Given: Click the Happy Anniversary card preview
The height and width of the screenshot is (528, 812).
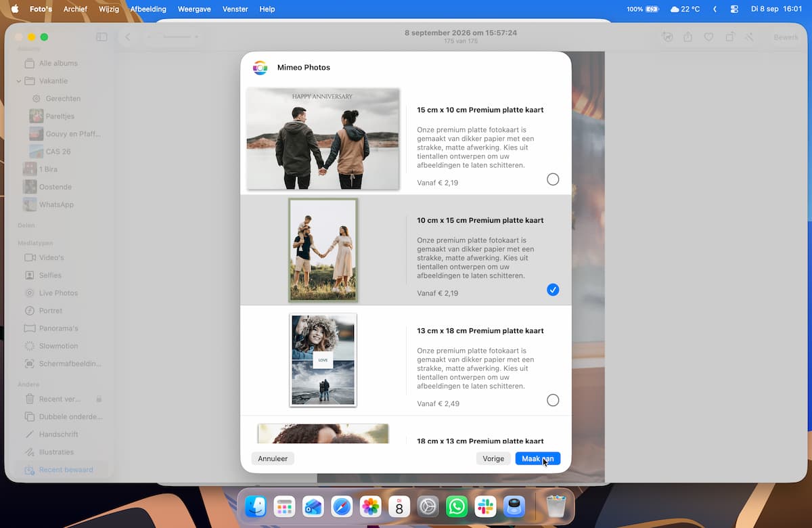Looking at the screenshot, I should pos(323,139).
